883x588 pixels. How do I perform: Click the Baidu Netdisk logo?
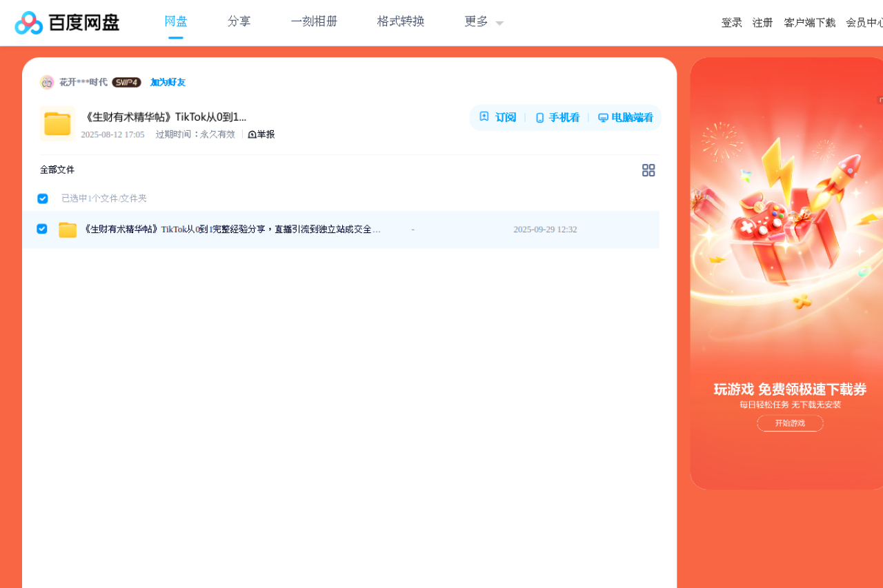click(x=66, y=22)
